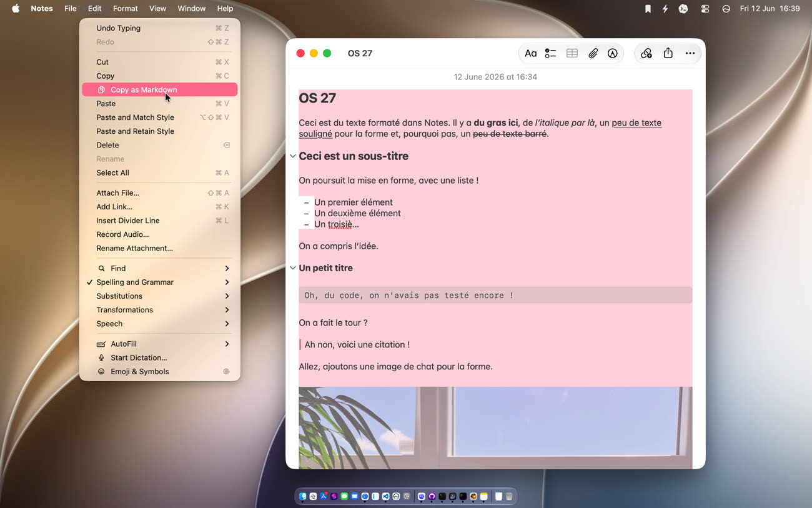Choose Record Audio…

pos(160,234)
